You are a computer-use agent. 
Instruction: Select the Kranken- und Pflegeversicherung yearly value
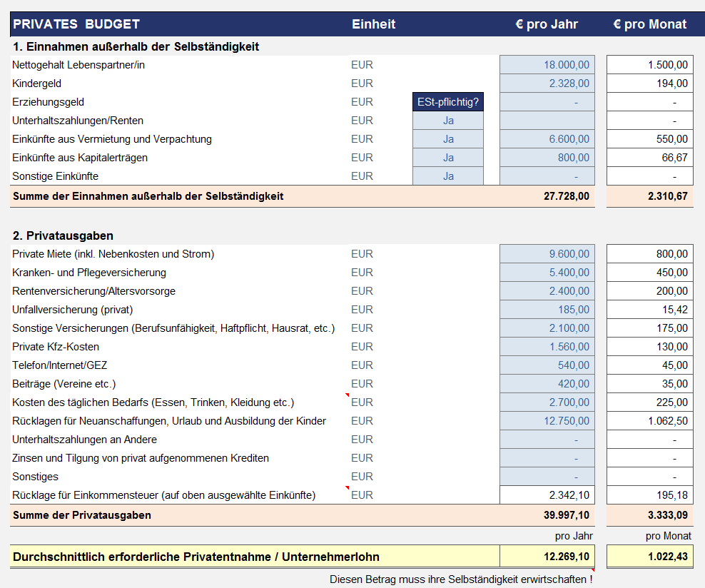(x=547, y=273)
